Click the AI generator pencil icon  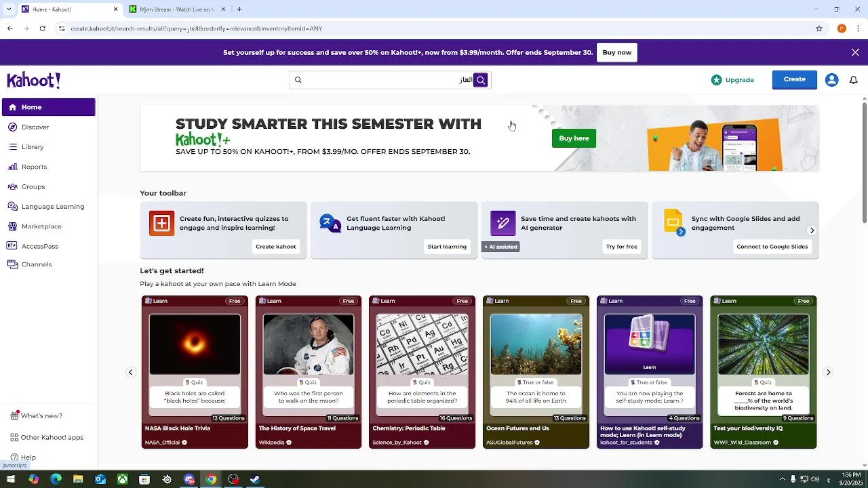(x=503, y=223)
